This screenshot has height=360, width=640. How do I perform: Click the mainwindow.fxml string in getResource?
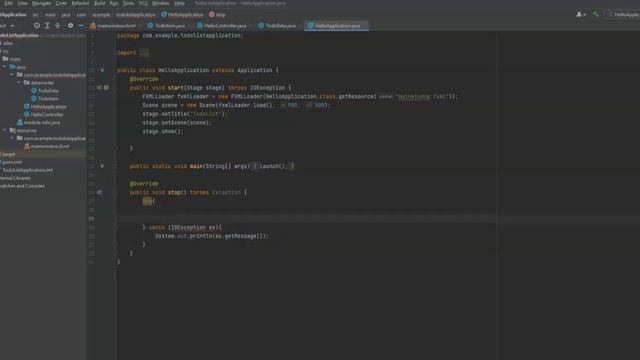(422, 97)
